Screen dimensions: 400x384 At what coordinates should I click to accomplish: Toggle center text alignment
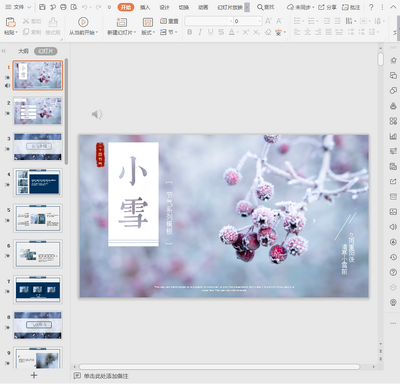point(308,32)
